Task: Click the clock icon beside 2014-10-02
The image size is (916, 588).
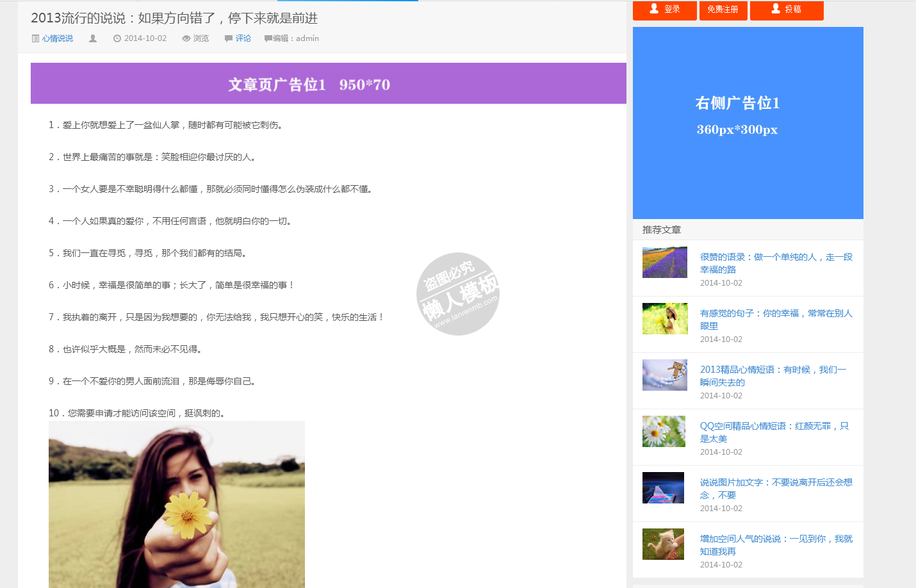Action: [x=117, y=38]
